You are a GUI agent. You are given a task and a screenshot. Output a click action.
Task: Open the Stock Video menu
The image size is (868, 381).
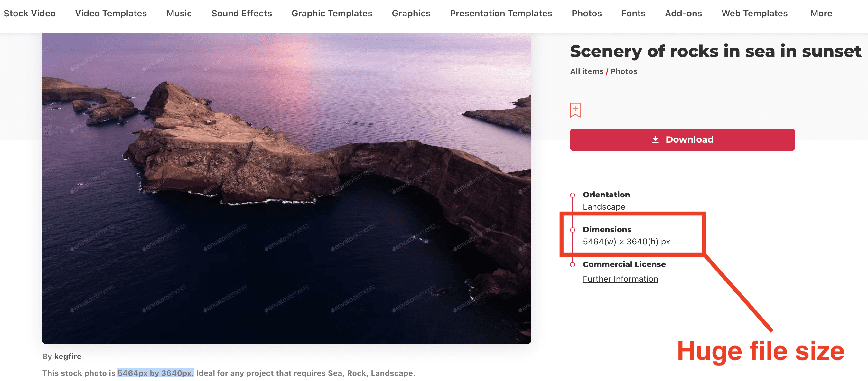(30, 14)
